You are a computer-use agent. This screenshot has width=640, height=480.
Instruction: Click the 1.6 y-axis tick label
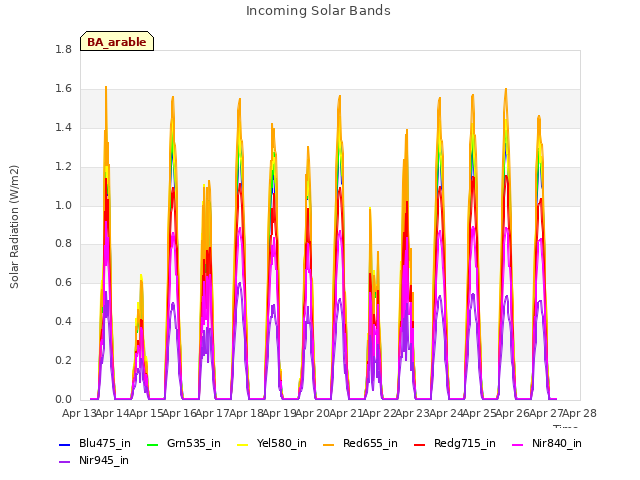(x=63, y=88)
